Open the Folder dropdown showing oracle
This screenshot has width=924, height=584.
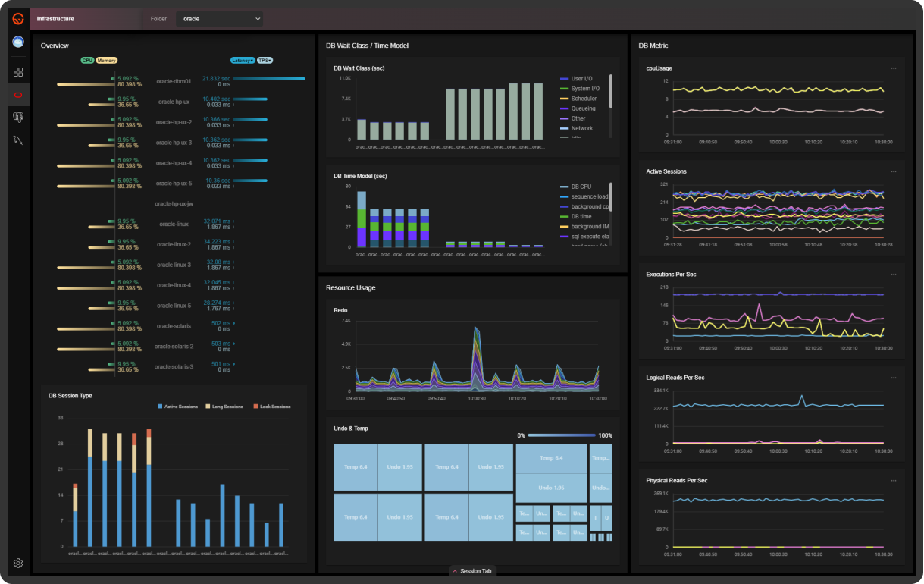pos(220,18)
